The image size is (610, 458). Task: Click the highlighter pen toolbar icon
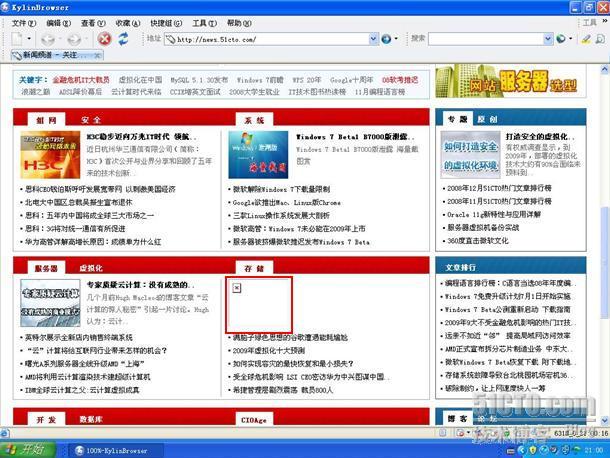coord(586,39)
